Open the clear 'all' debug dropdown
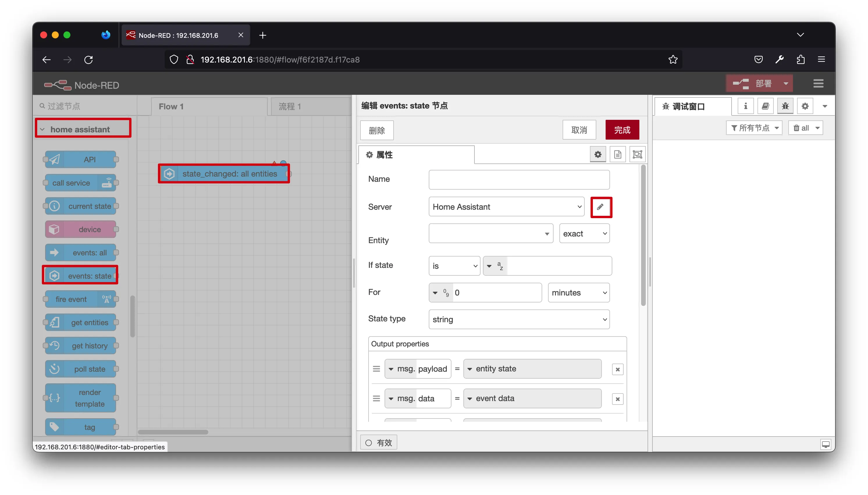Image resolution: width=868 pixels, height=495 pixels. click(805, 128)
